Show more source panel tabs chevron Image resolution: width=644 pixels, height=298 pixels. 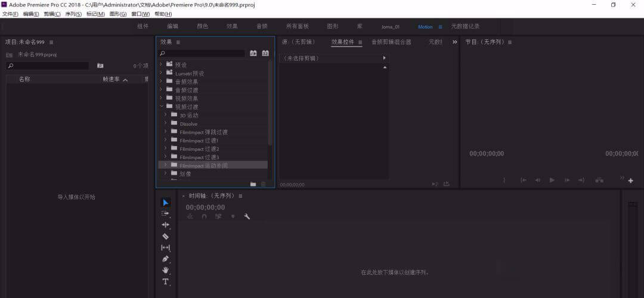pyautogui.click(x=454, y=42)
